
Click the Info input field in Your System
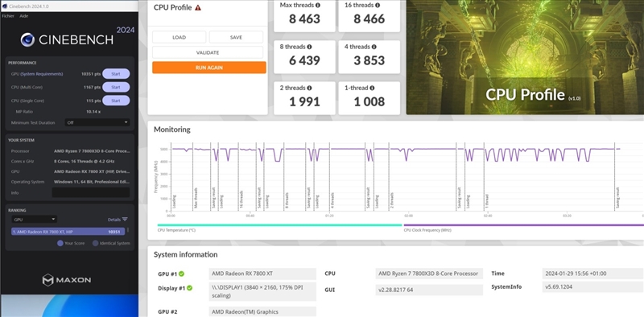[x=91, y=192]
